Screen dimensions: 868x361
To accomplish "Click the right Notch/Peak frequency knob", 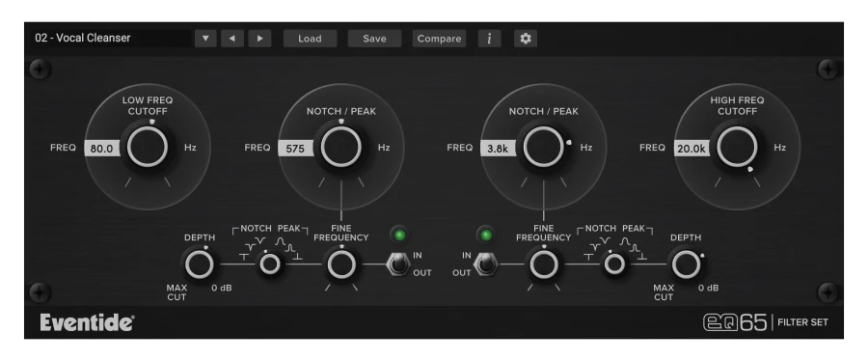I will pyautogui.click(x=544, y=147).
